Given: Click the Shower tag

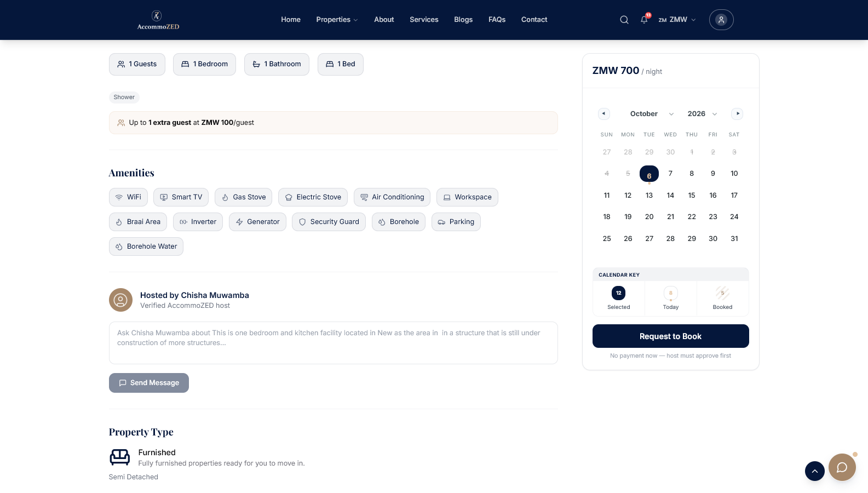Looking at the screenshot, I should [x=124, y=98].
